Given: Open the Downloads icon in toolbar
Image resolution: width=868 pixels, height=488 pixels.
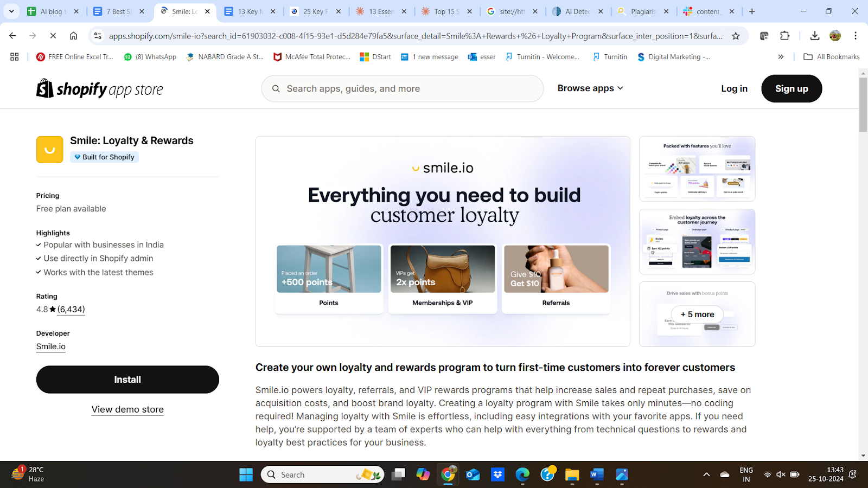Looking at the screenshot, I should pos(814,36).
